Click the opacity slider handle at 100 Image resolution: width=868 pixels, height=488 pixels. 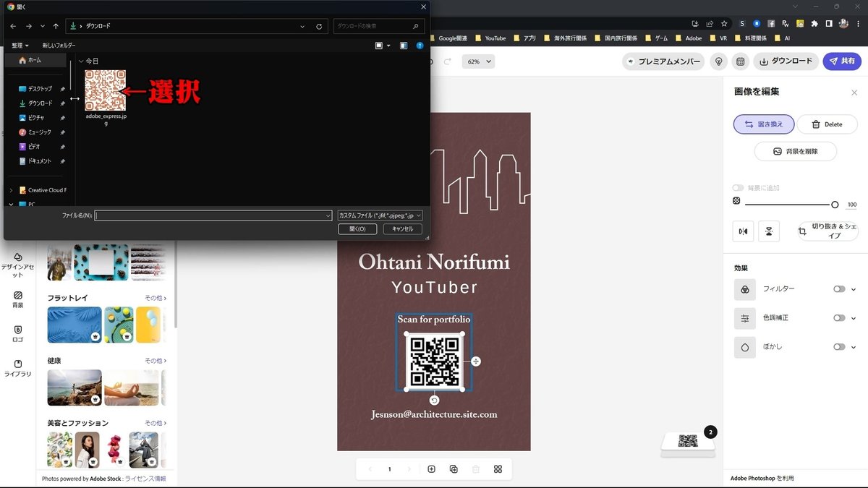pyautogui.click(x=835, y=205)
